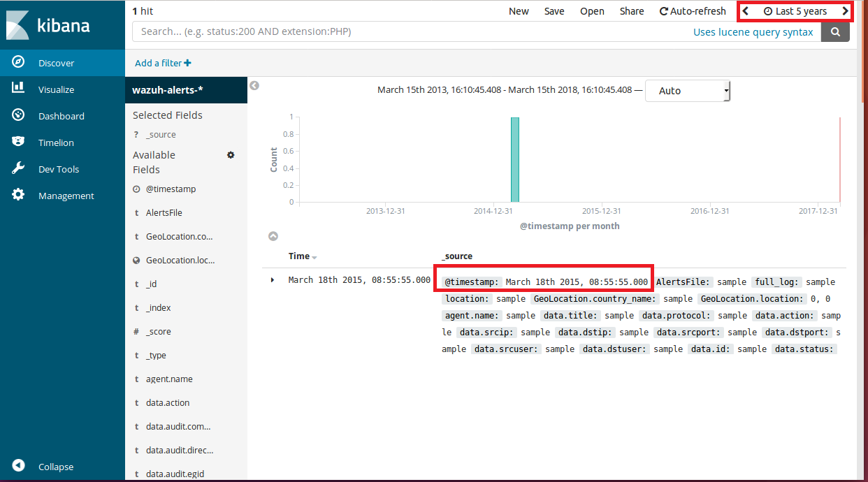Click the histogram bar at March 2015
This screenshot has height=482, width=868.
[x=515, y=160]
